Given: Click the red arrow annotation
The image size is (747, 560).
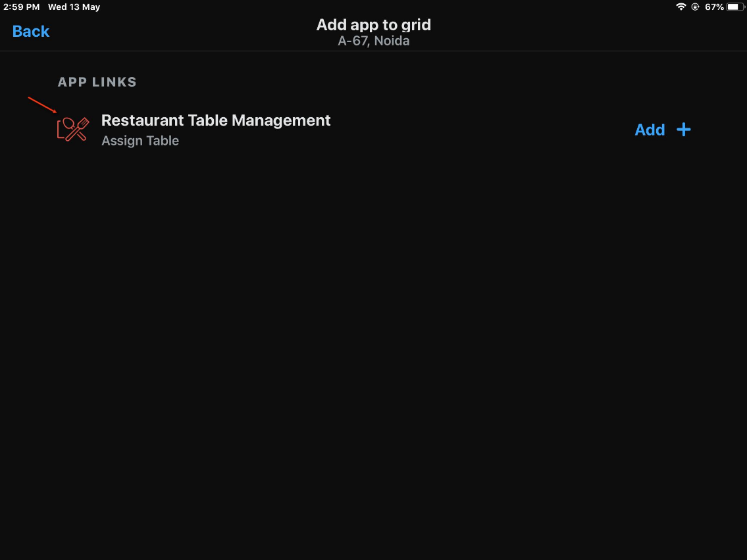Looking at the screenshot, I should tap(42, 105).
